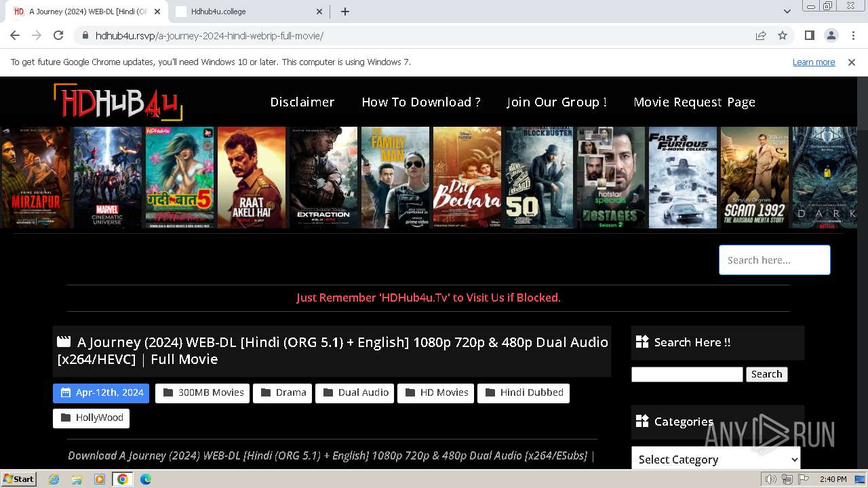868x488 pixels.
Task: Open the Windows Start menu
Action: coord(19,479)
